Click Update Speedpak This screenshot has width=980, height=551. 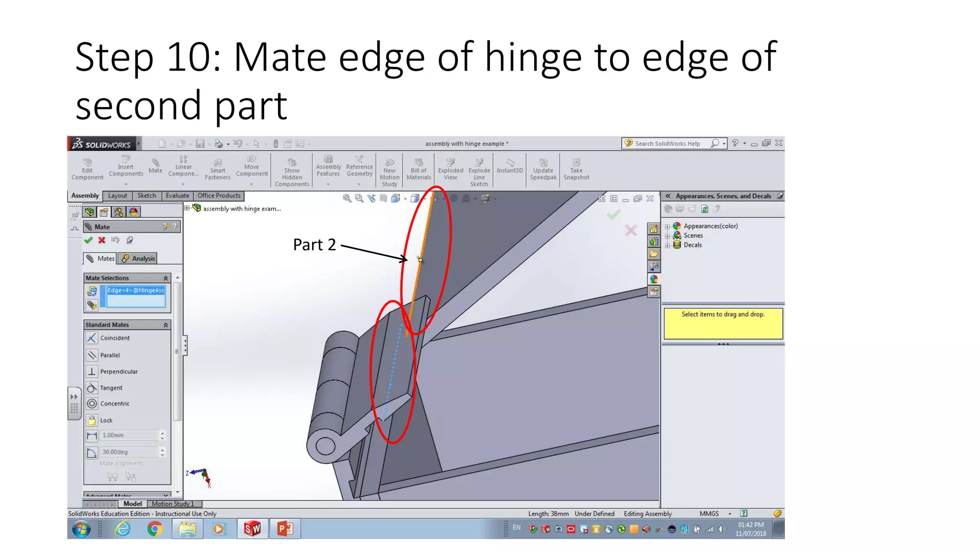[x=543, y=169]
